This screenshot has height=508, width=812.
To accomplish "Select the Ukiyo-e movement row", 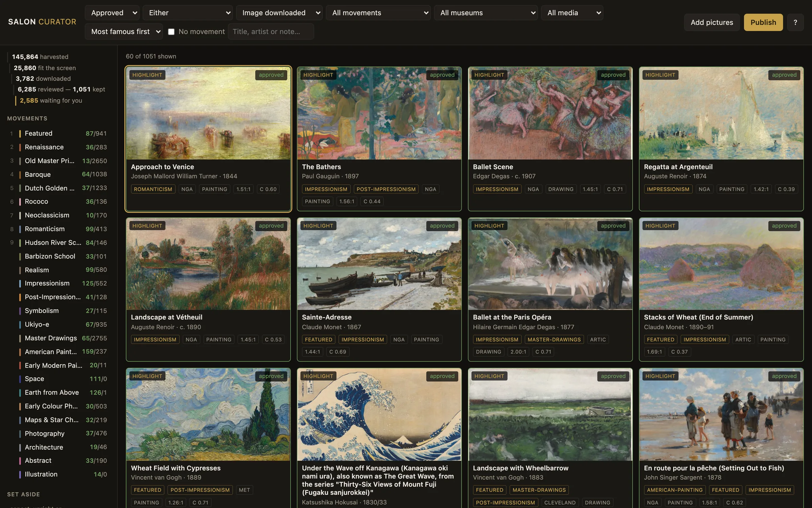I will pos(58,324).
